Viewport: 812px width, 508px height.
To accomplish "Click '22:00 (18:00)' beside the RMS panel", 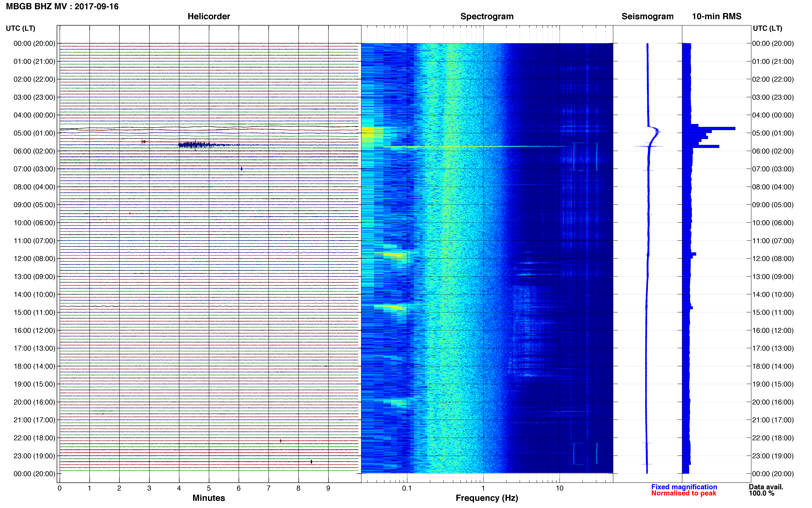I will pyautogui.click(x=773, y=438).
